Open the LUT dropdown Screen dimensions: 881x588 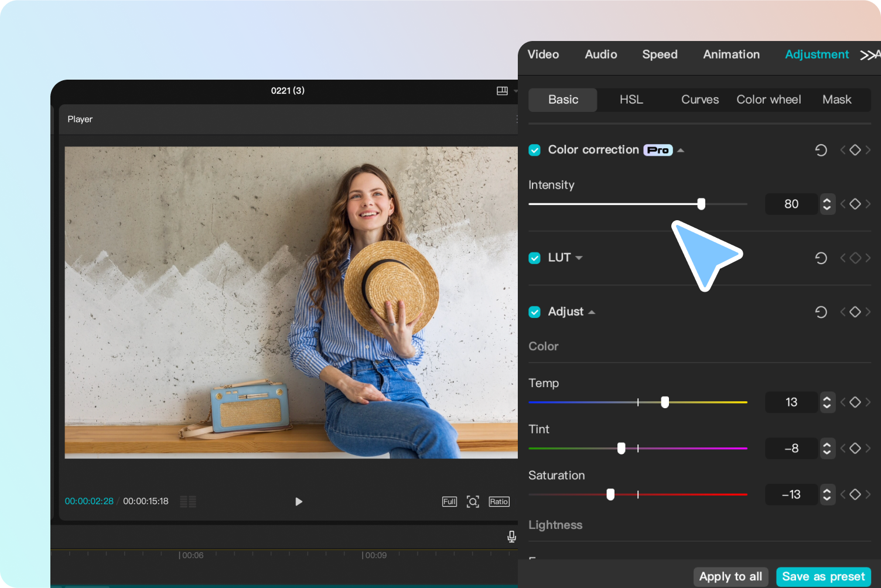[x=579, y=258]
